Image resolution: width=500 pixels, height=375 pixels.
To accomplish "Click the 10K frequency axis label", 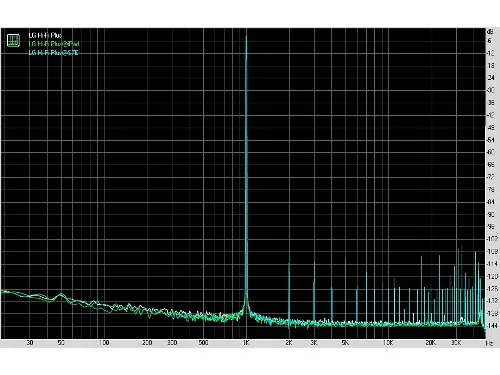I will [388, 343].
